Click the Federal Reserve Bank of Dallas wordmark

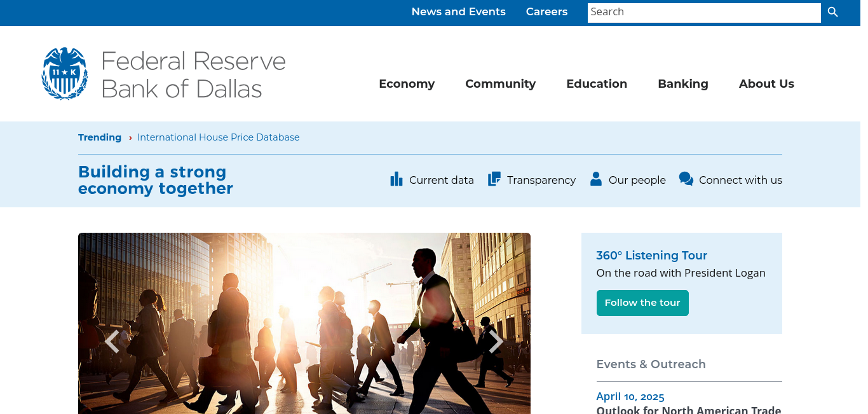(x=194, y=74)
